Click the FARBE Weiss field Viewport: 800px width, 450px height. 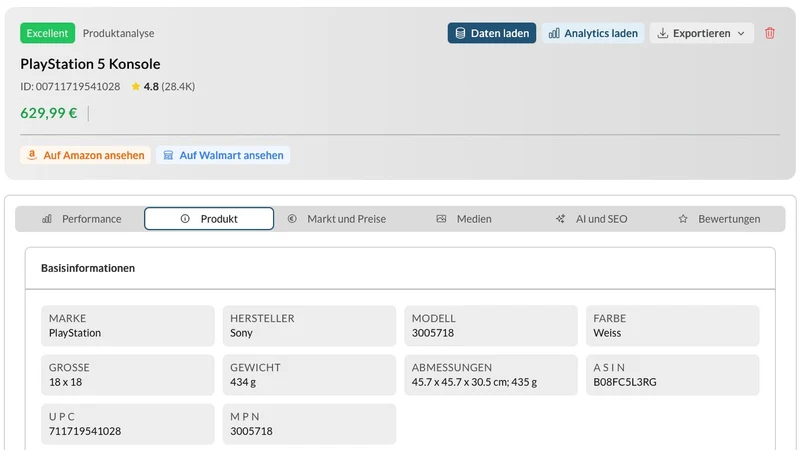tap(672, 326)
